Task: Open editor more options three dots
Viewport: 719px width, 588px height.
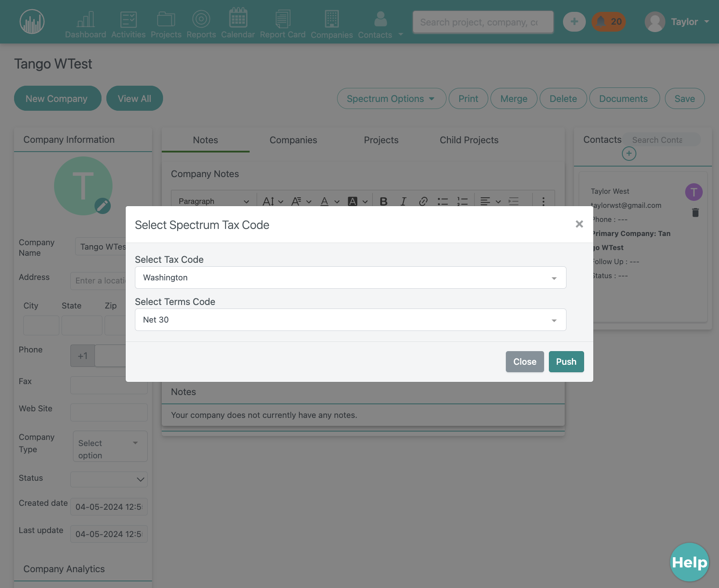Action: click(543, 201)
